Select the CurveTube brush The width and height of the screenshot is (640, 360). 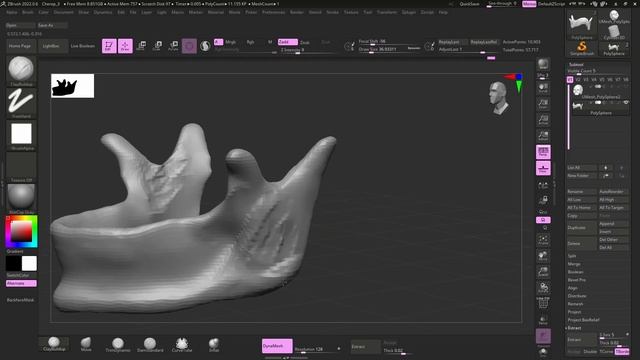182,344
